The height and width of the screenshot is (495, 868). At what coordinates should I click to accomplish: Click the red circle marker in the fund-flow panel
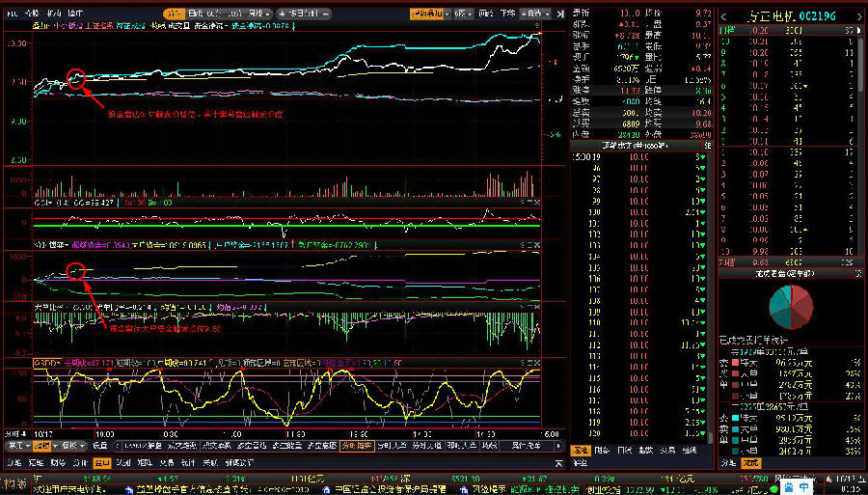[77, 270]
